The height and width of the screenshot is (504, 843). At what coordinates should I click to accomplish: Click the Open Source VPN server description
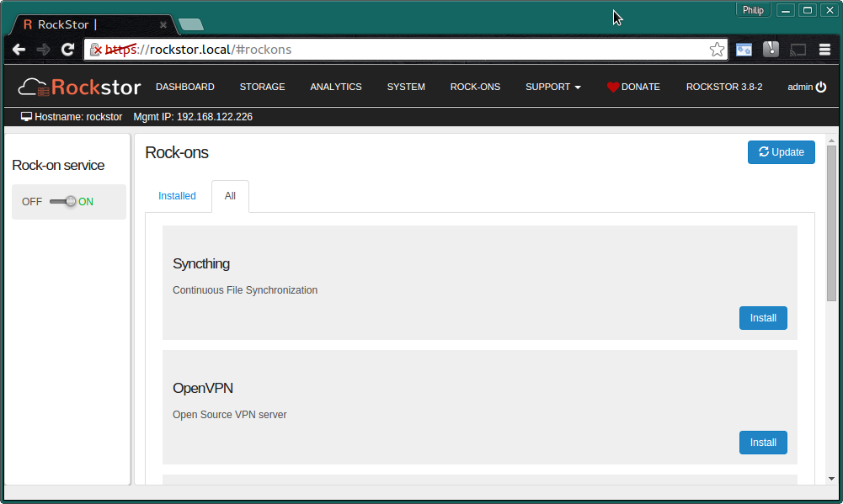[230, 415]
